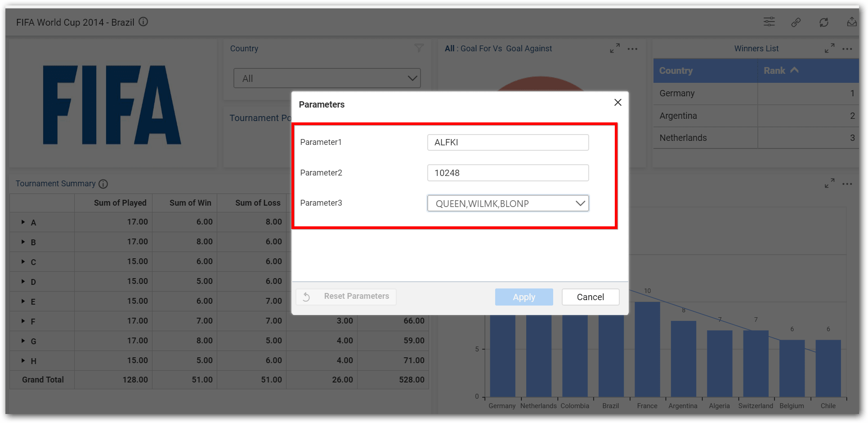Viewport: 868px width, 423px height.
Task: Expand group A row in Tournament Summary
Action: [x=23, y=222]
